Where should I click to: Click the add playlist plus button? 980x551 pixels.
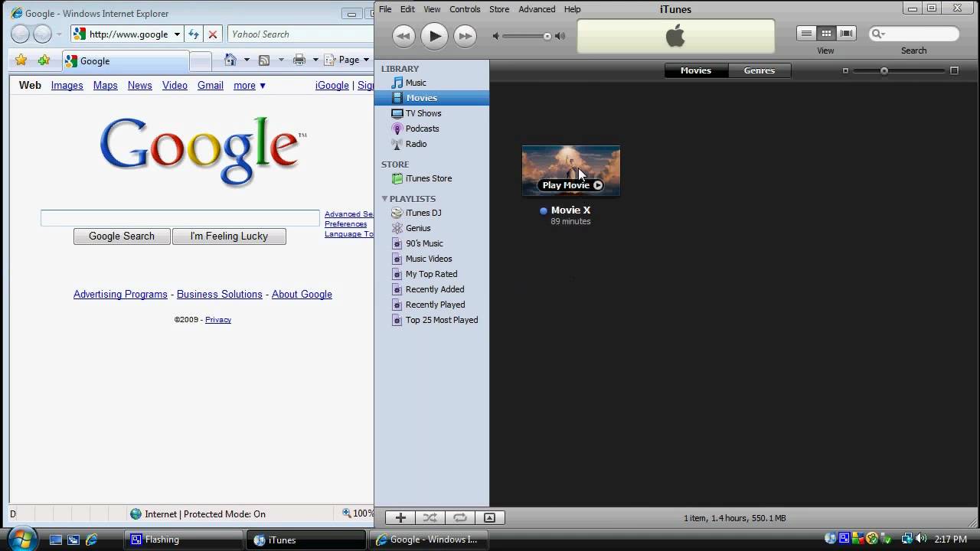tap(400, 518)
